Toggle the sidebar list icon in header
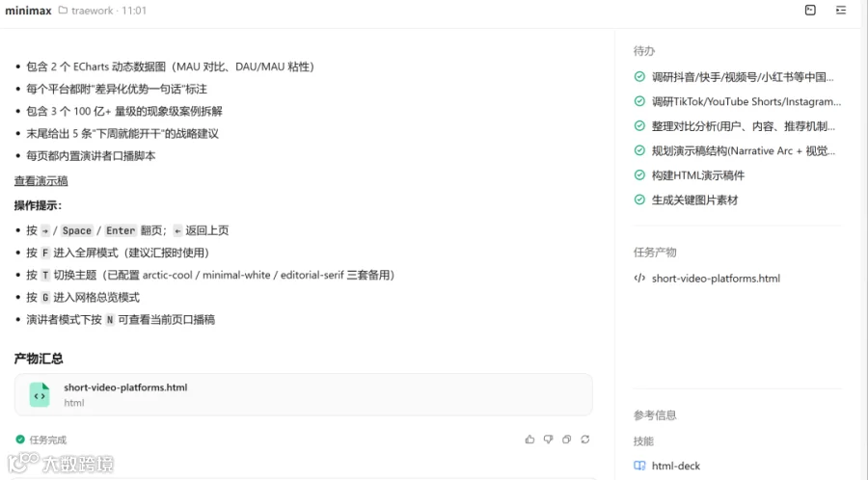This screenshot has height=480, width=868. (841, 10)
